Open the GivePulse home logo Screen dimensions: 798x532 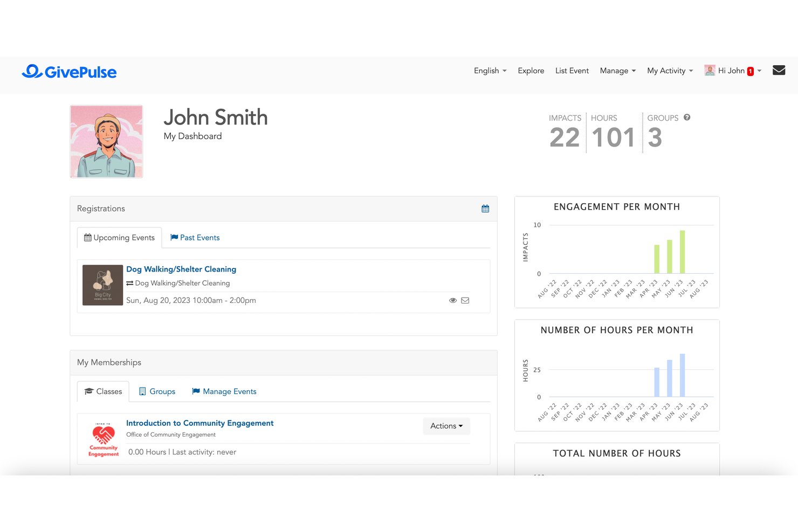click(x=69, y=71)
